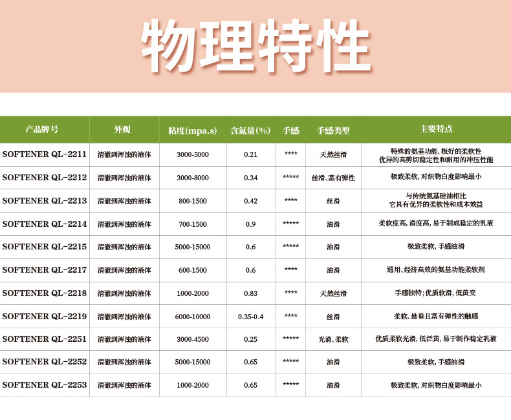Click the 主要特点 column header

pyautogui.click(x=436, y=129)
